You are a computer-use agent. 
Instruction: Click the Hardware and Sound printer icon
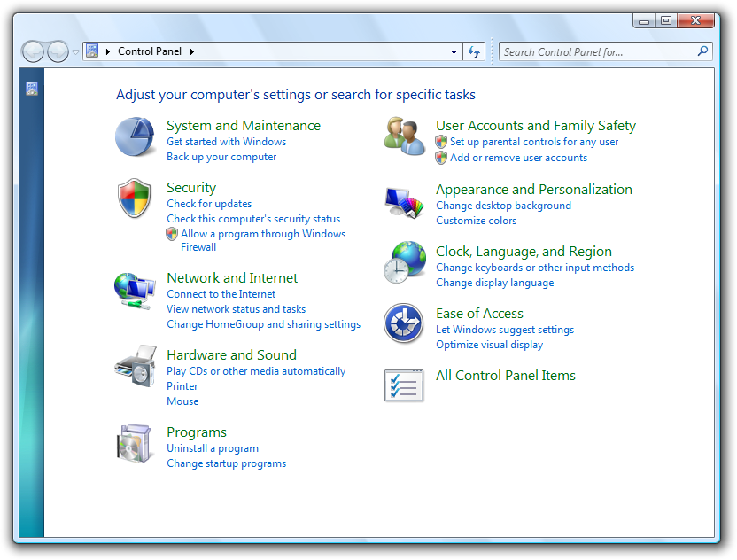click(x=136, y=366)
